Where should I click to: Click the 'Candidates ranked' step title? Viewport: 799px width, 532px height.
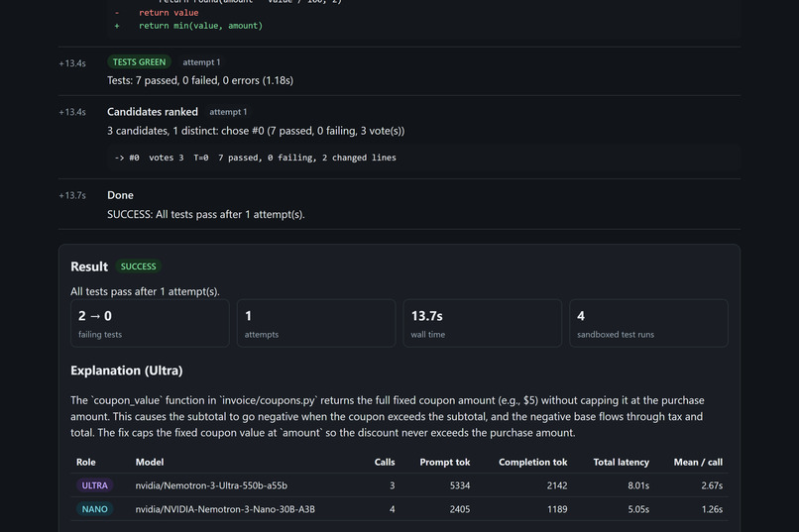pos(153,112)
